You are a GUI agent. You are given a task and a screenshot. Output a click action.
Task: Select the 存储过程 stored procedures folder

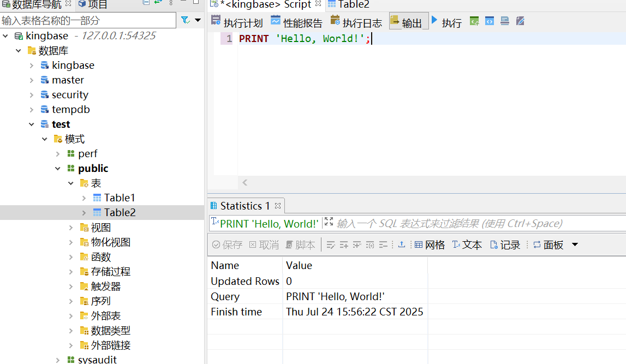(110, 272)
